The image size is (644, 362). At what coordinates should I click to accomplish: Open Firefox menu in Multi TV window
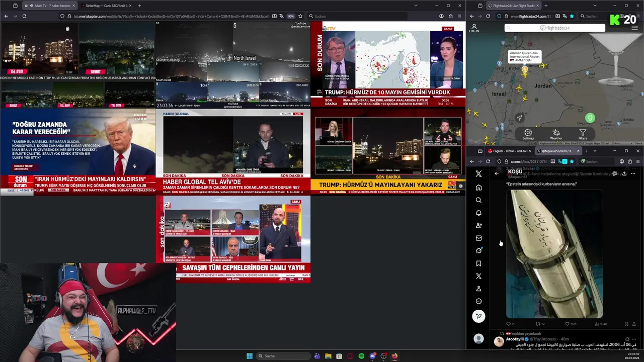pyautogui.click(x=459, y=16)
